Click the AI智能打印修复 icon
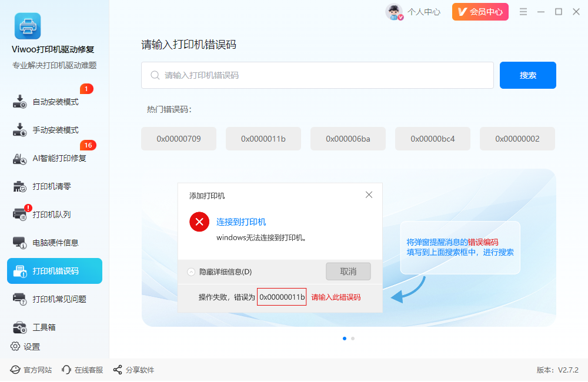588x382 pixels. click(x=19, y=159)
